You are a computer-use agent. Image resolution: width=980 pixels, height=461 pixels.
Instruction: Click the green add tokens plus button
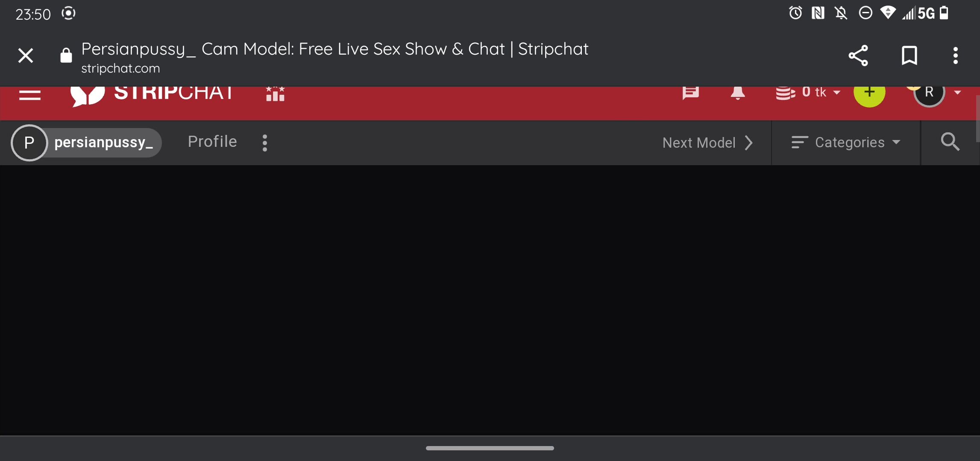[869, 93]
